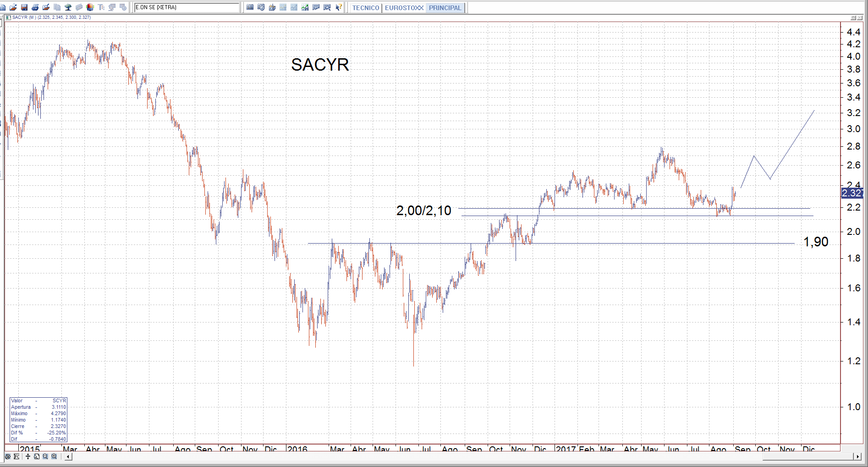Open the search list magnifier icon
The width and height of the screenshot is (868, 467).
tap(327, 7)
